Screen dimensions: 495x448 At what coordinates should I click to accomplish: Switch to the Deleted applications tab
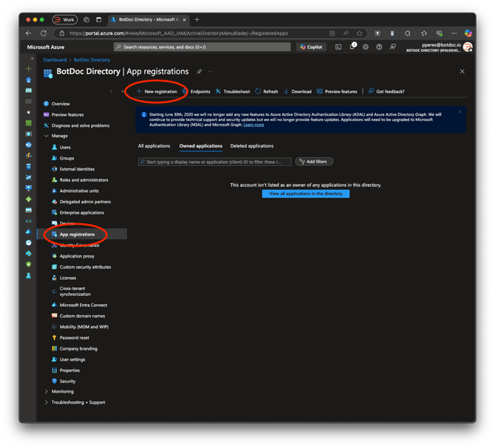click(252, 146)
